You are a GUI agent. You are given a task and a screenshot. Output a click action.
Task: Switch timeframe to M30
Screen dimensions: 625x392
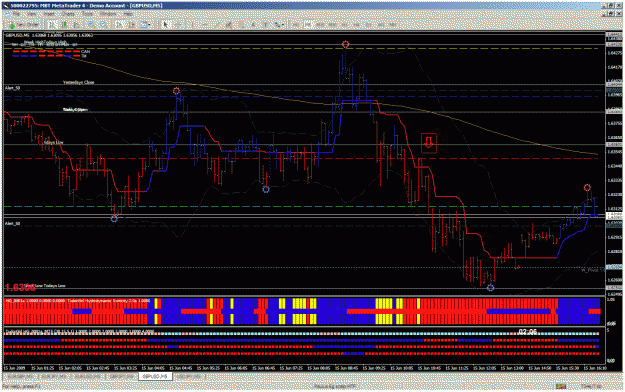[332, 25]
